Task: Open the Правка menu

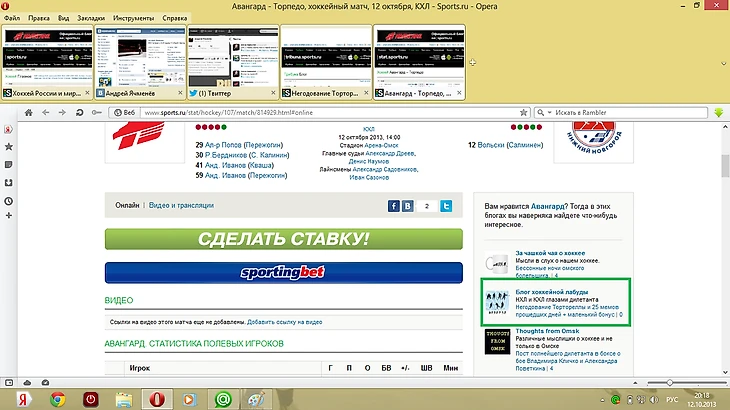Action: tap(39, 18)
